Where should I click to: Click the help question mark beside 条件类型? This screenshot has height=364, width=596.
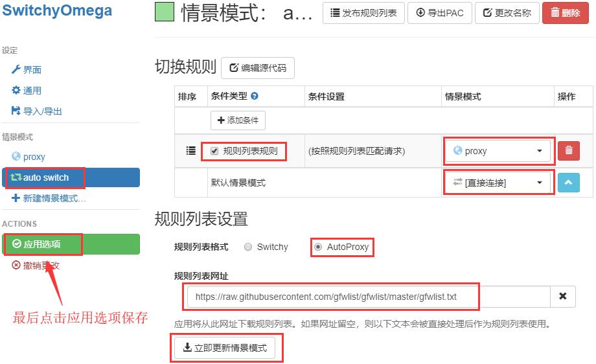coord(255,97)
